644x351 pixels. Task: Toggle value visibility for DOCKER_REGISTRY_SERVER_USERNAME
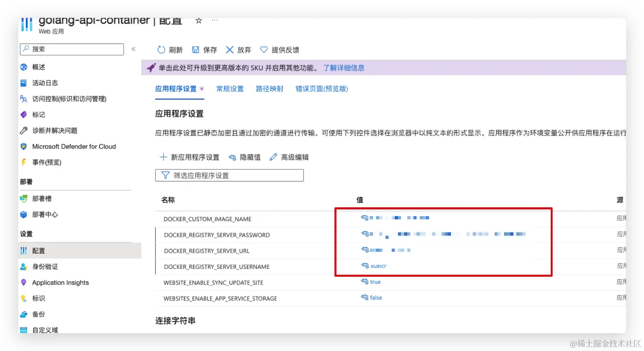tap(365, 266)
